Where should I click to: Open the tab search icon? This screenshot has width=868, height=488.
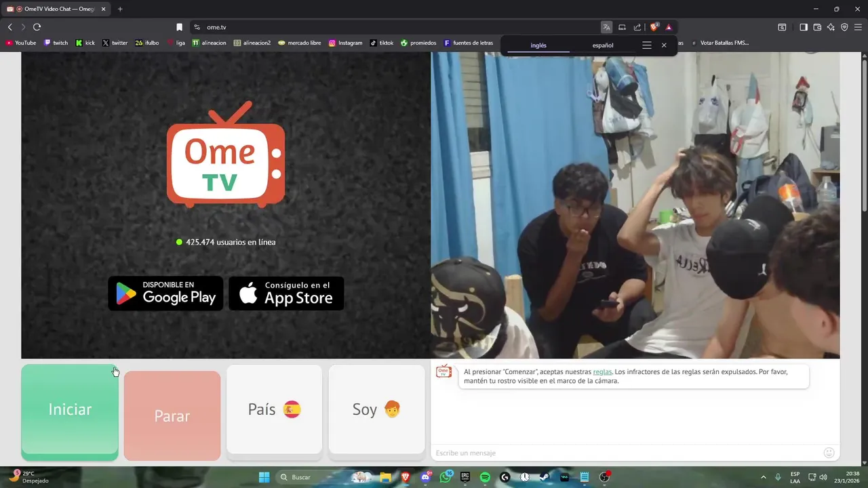pyautogui.click(x=782, y=27)
